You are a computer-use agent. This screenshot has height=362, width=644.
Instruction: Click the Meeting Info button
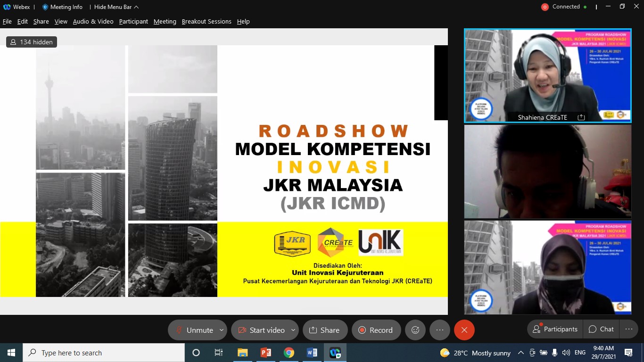tap(62, 7)
